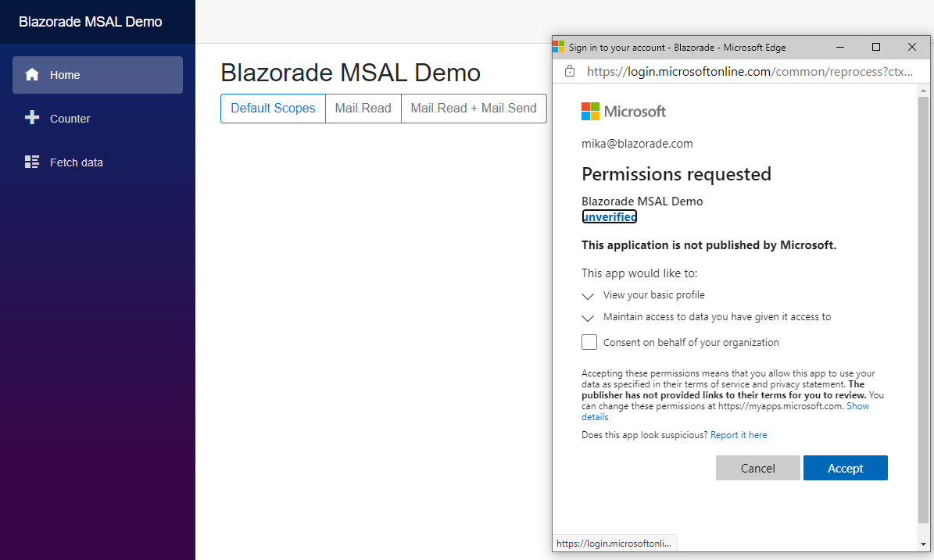The width and height of the screenshot is (934, 560).
Task: Expand Maintain access to data permission
Action: 587,318
